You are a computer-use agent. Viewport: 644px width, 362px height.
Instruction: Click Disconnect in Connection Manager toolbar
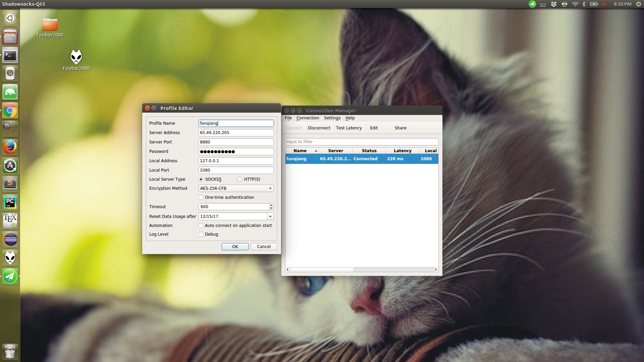pos(319,128)
